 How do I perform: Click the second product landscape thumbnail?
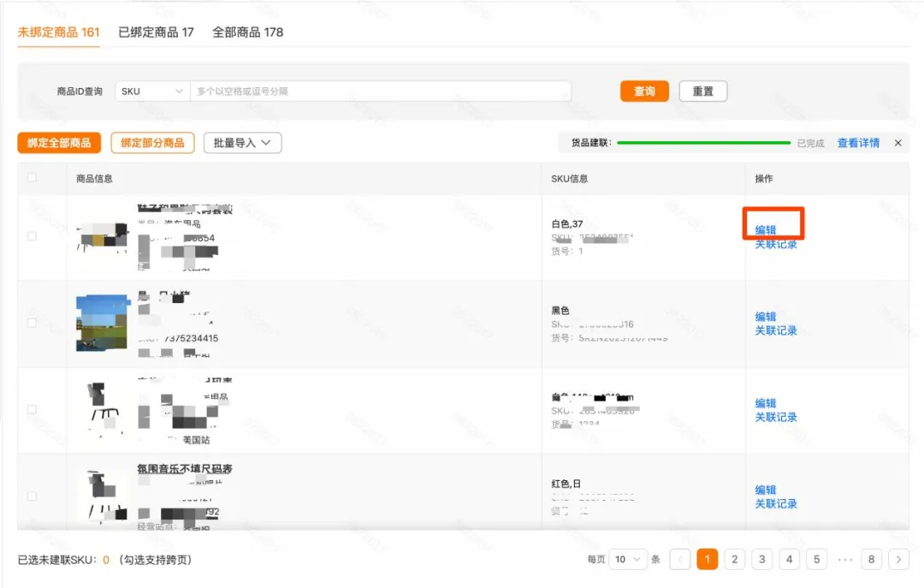[102, 323]
